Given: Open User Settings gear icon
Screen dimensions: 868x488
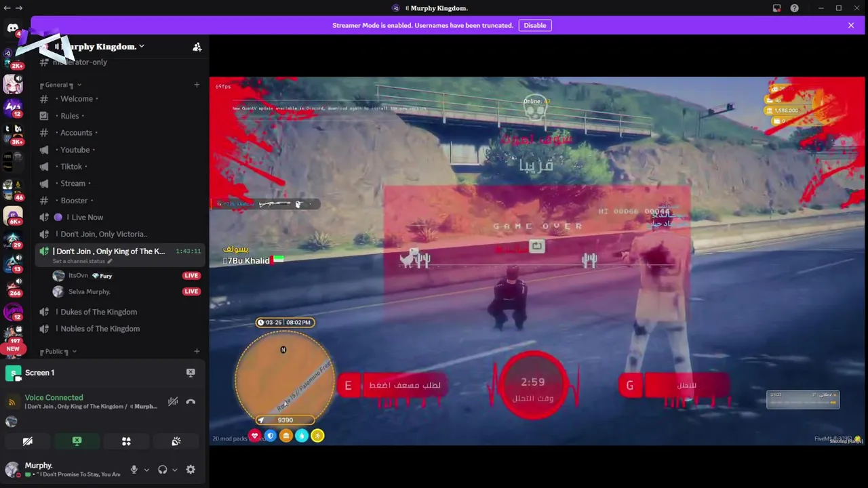Looking at the screenshot, I should coord(191,470).
